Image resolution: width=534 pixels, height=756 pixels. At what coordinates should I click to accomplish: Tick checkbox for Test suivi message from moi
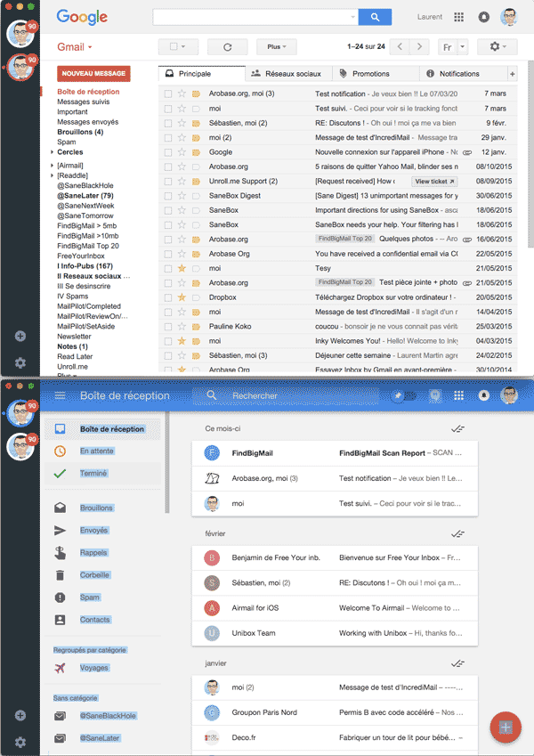[168, 109]
